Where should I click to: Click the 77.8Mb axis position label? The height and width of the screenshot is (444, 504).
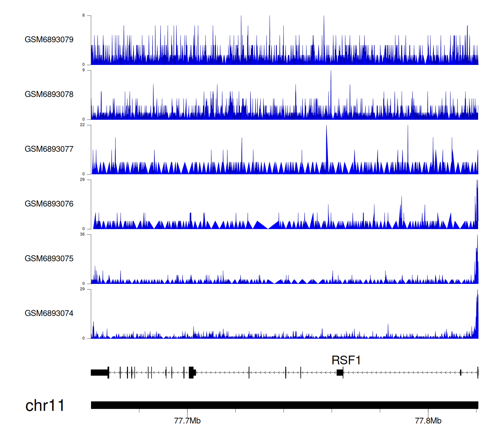(x=428, y=421)
